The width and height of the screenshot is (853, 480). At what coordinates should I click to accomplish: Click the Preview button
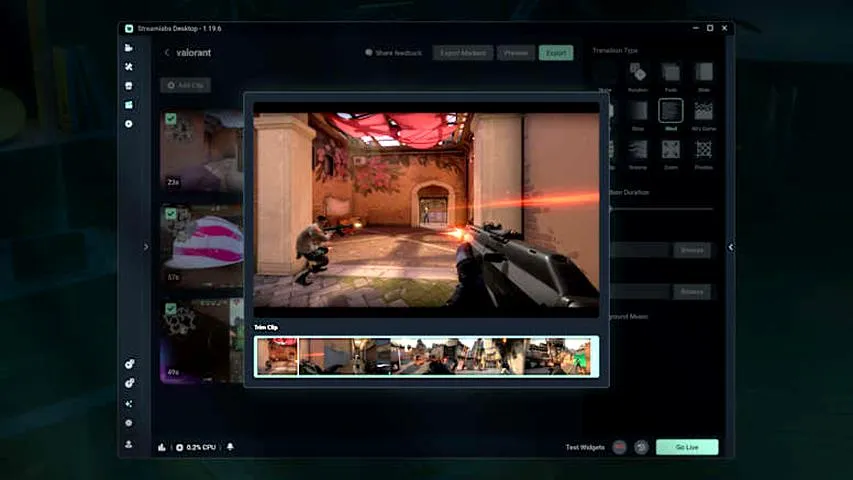516,53
